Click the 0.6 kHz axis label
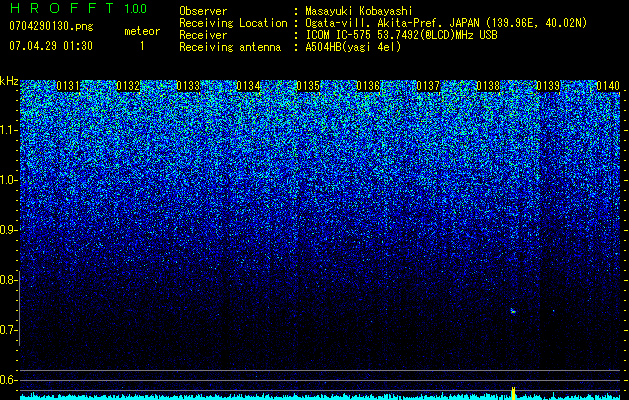The image size is (629, 400). tap(8, 380)
